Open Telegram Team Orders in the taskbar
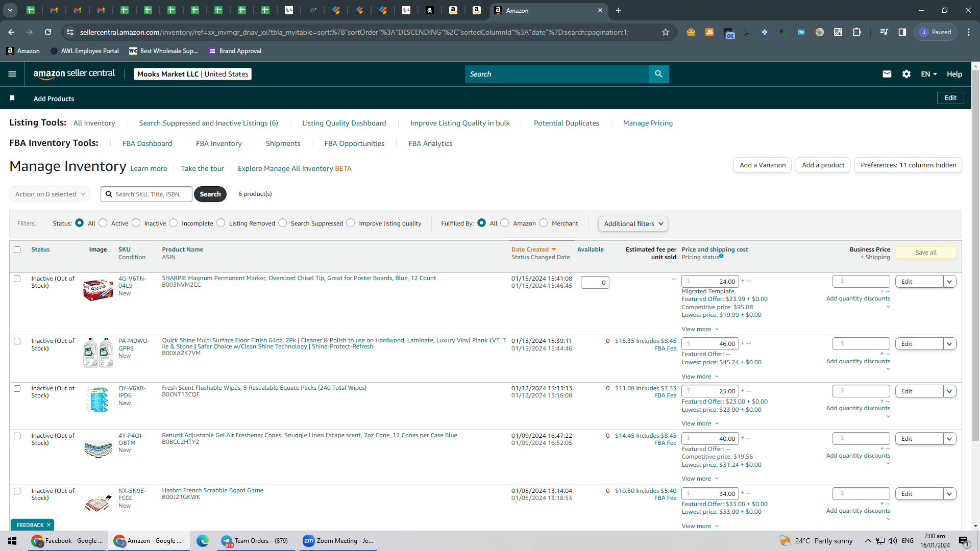 tap(255, 541)
